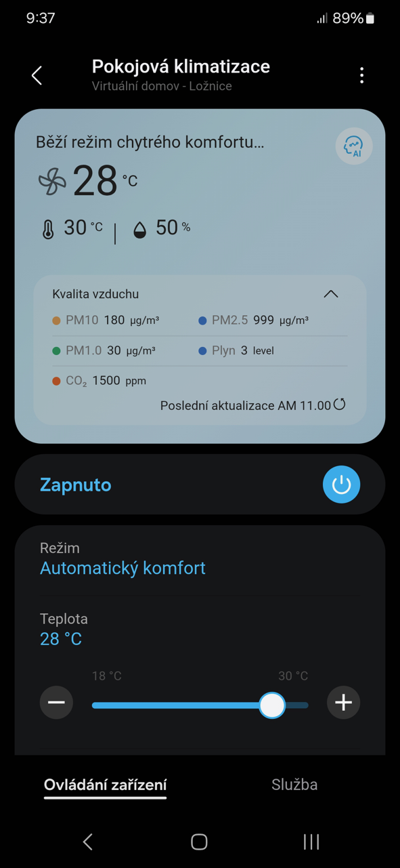Open Android recent apps button
This screenshot has width=400, height=868.
pyautogui.click(x=311, y=842)
